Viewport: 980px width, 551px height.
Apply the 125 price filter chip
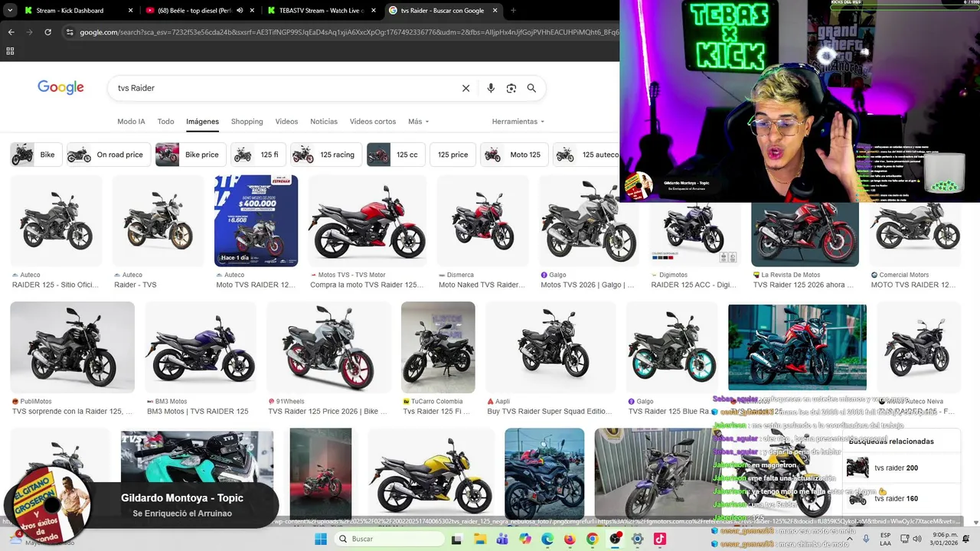(x=452, y=155)
